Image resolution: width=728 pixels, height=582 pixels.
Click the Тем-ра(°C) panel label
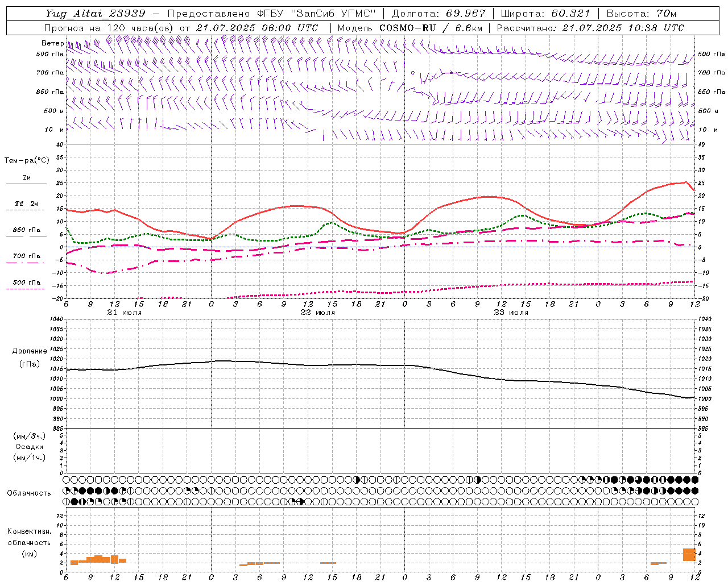27,161
